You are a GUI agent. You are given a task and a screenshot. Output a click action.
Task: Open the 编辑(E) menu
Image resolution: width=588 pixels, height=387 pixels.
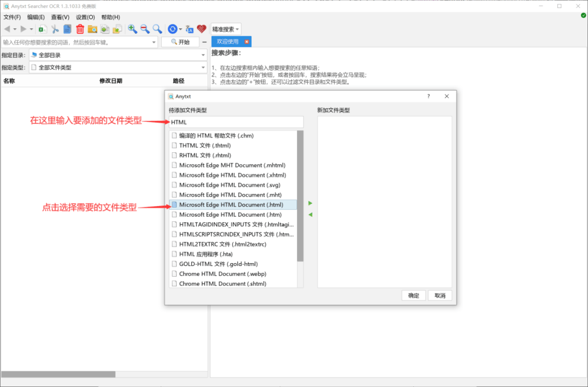[36, 17]
